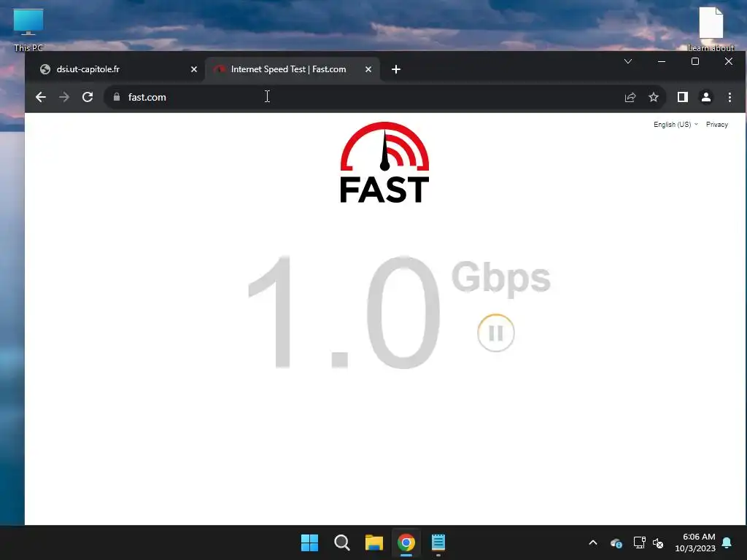Open the Notepad taskbar icon
The width and height of the screenshot is (747, 560).
[x=438, y=542]
